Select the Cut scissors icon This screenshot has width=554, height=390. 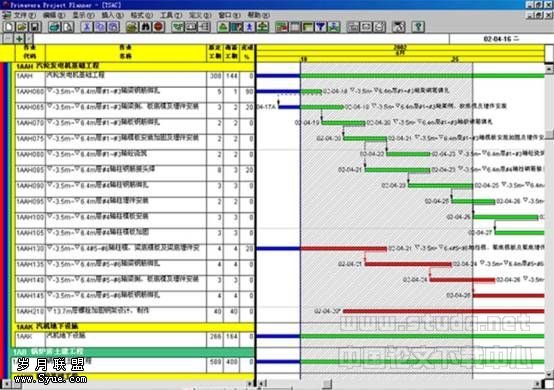pos(87,27)
